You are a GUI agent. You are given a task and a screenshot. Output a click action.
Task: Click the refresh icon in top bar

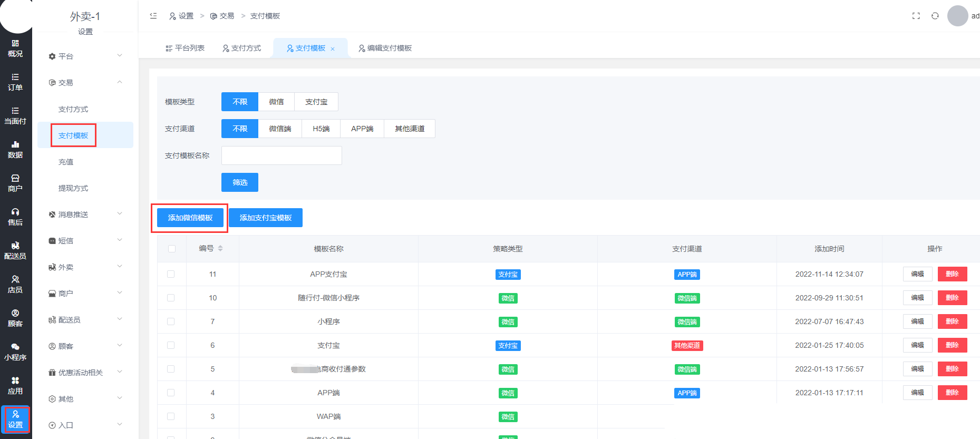pyautogui.click(x=935, y=16)
